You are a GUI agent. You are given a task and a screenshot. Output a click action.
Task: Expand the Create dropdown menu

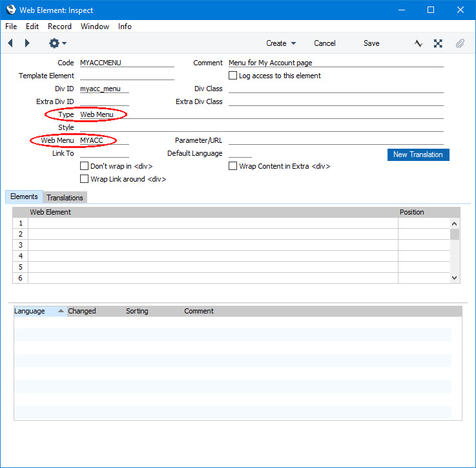click(281, 43)
